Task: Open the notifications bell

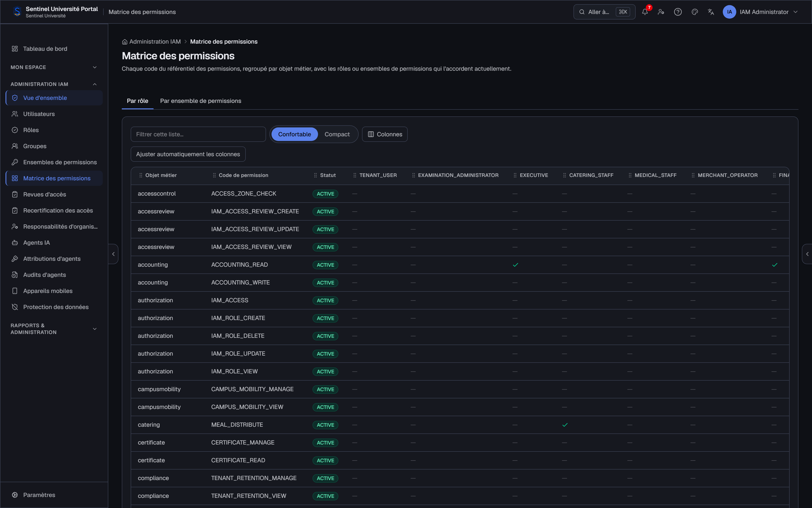Action: pos(645,12)
